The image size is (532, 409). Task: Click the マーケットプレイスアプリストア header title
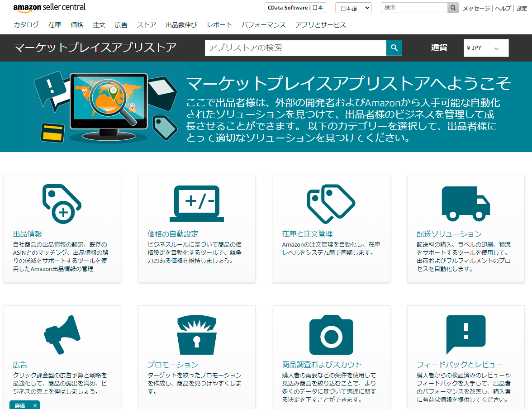[95, 48]
